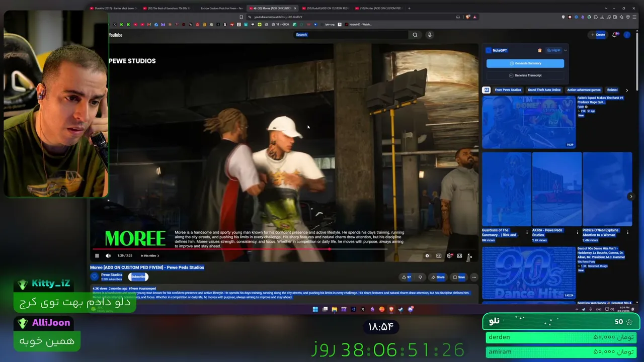Open the "AKIRA - Pewe Peds Studios" video
The height and width of the screenshot is (362, 644).
click(x=556, y=189)
